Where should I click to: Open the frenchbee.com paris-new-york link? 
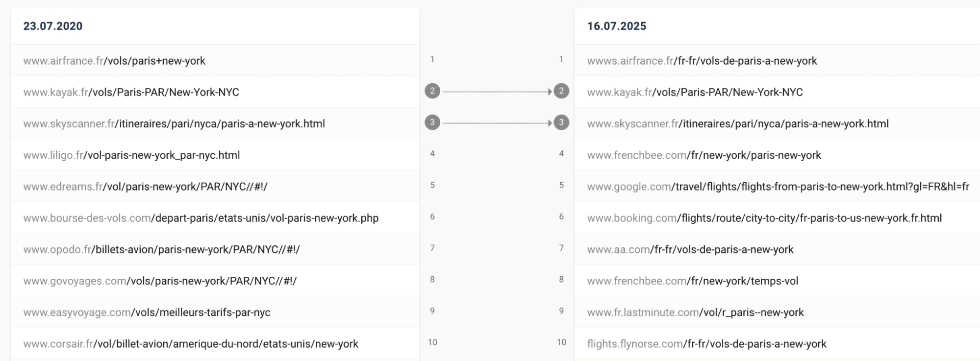tap(704, 155)
